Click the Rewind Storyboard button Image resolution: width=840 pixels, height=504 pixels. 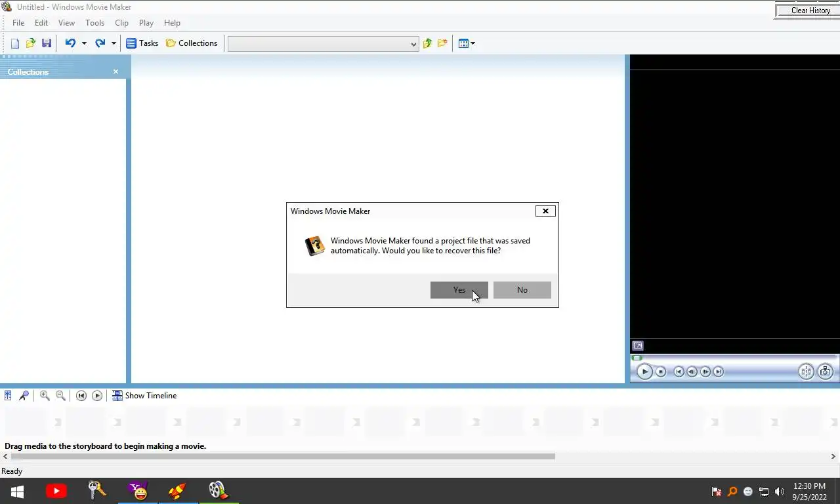pos(81,396)
